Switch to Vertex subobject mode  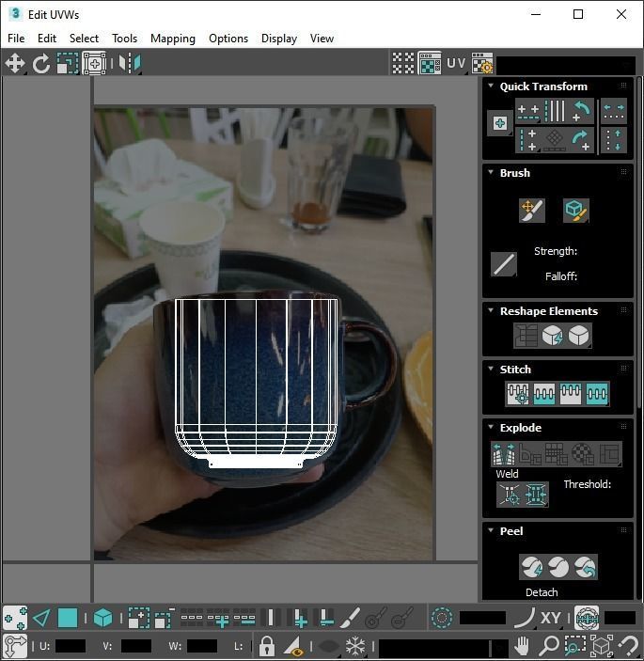click(15, 618)
